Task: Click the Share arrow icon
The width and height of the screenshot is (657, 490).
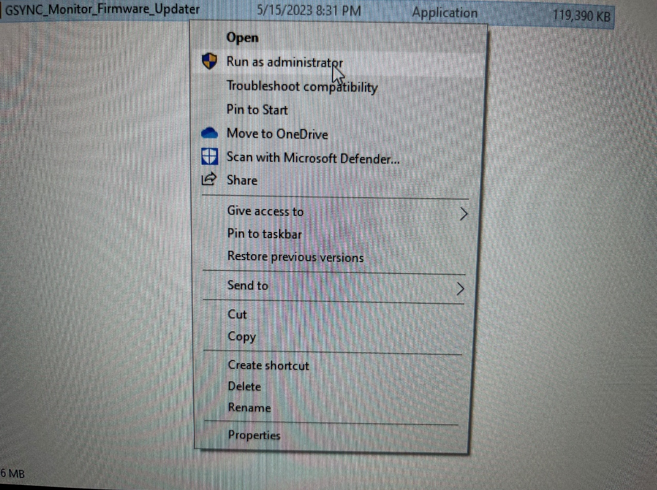Action: [x=209, y=179]
